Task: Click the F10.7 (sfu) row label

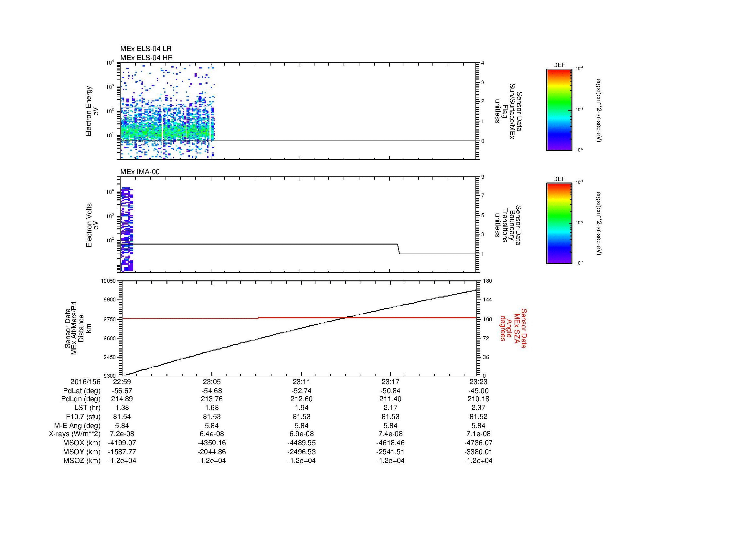Action: pos(83,417)
